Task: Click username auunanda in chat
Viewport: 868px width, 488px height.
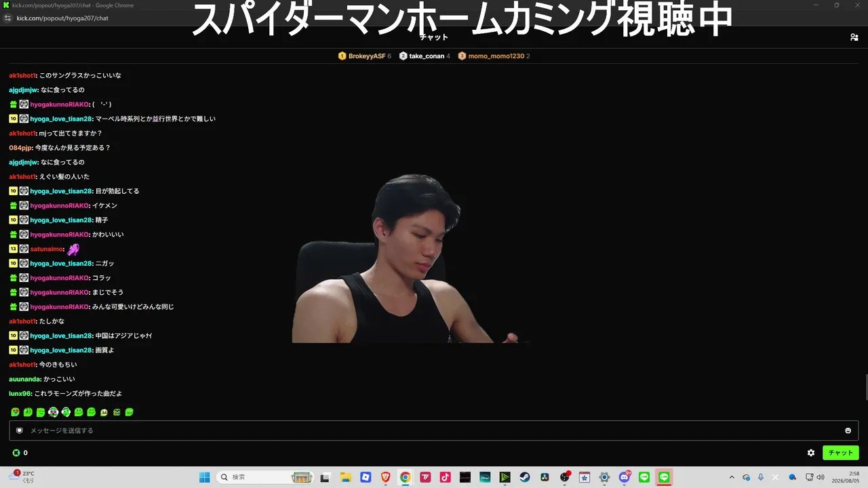Action: point(25,380)
